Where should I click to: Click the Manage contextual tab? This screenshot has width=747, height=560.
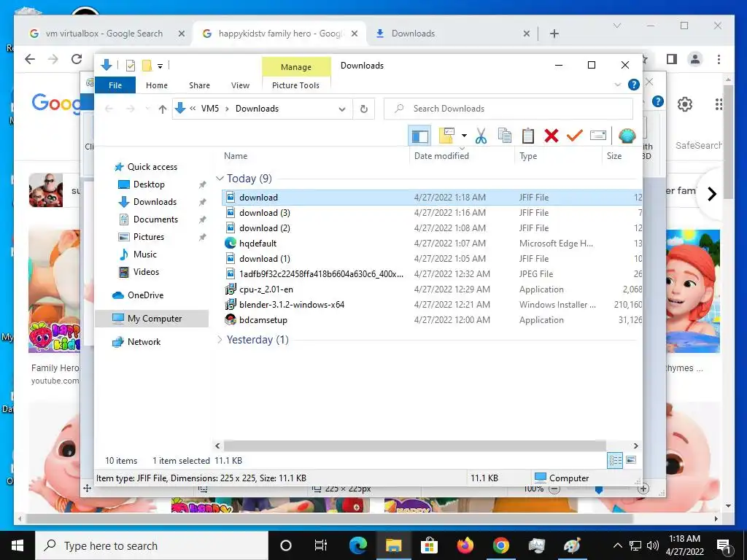(296, 67)
